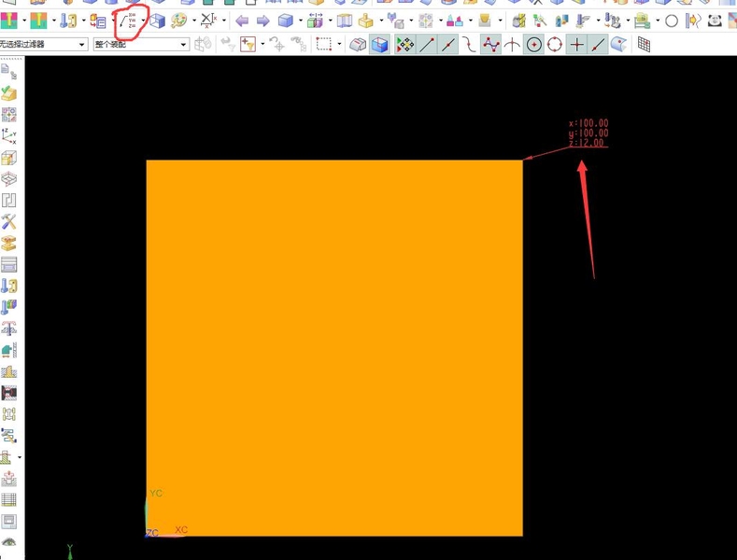This screenshot has width=737, height=560.
Task: Click the x:100.00 coordinate annotation
Action: coord(588,123)
